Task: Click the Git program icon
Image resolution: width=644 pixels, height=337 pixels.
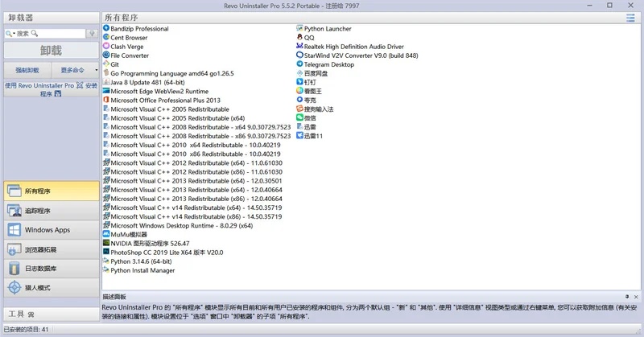Action: (x=106, y=64)
